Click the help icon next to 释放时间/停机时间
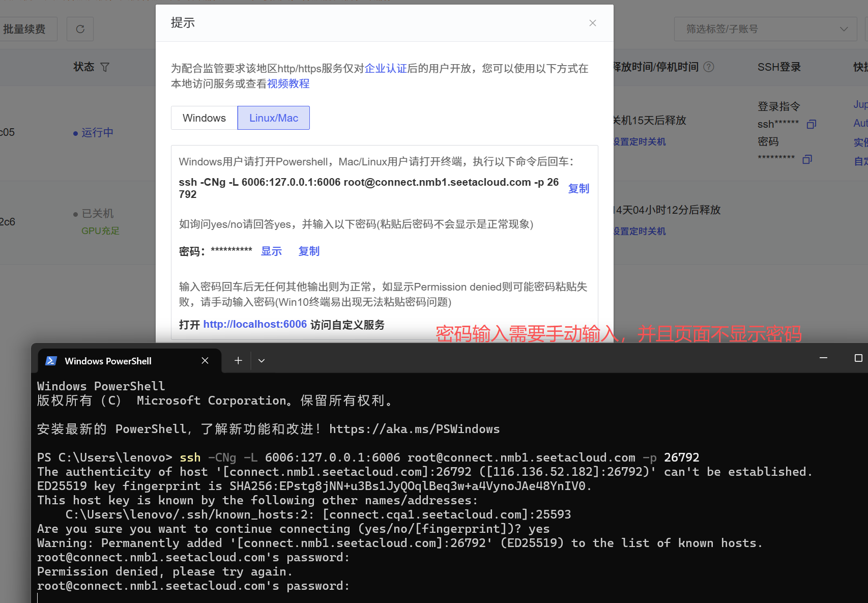 (x=709, y=67)
